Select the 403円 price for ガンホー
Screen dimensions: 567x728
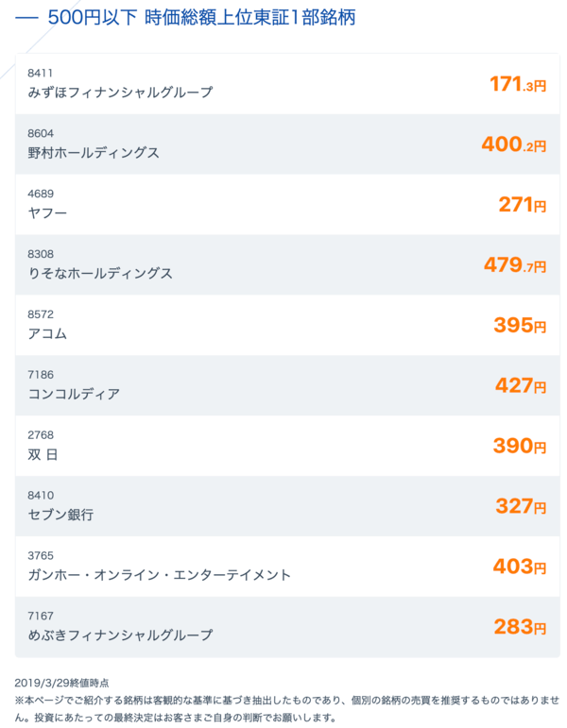520,567
